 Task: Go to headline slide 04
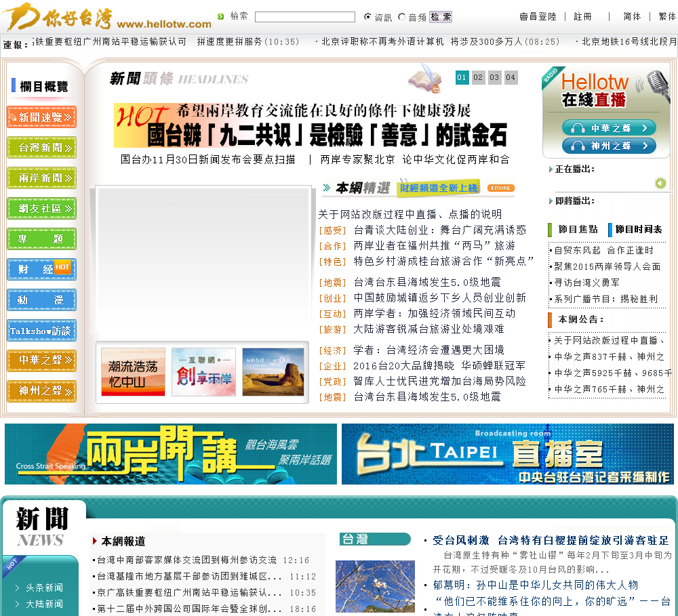click(x=511, y=78)
